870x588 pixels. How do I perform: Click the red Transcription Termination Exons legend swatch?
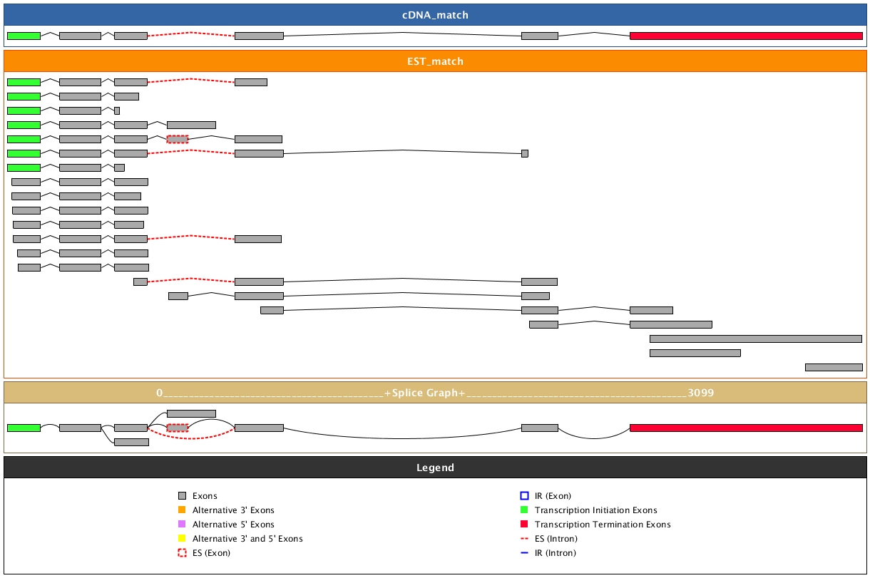pos(524,525)
